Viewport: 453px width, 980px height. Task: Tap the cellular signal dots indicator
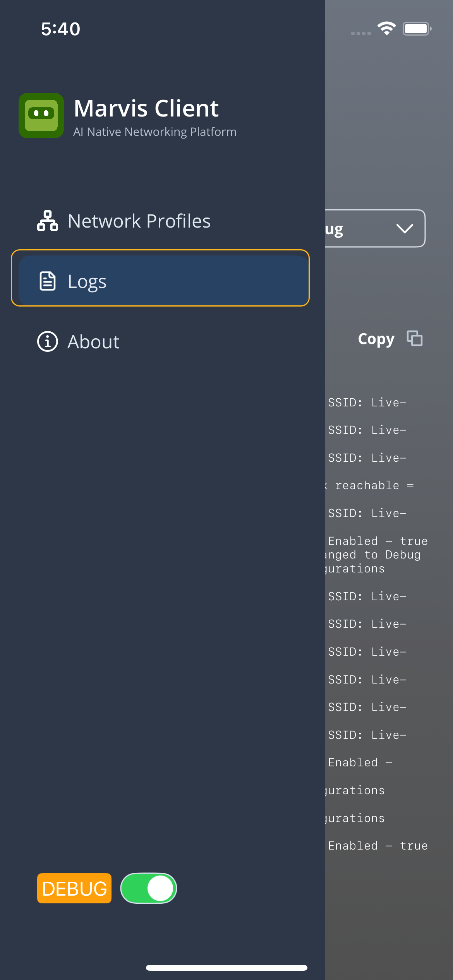pyautogui.click(x=361, y=33)
